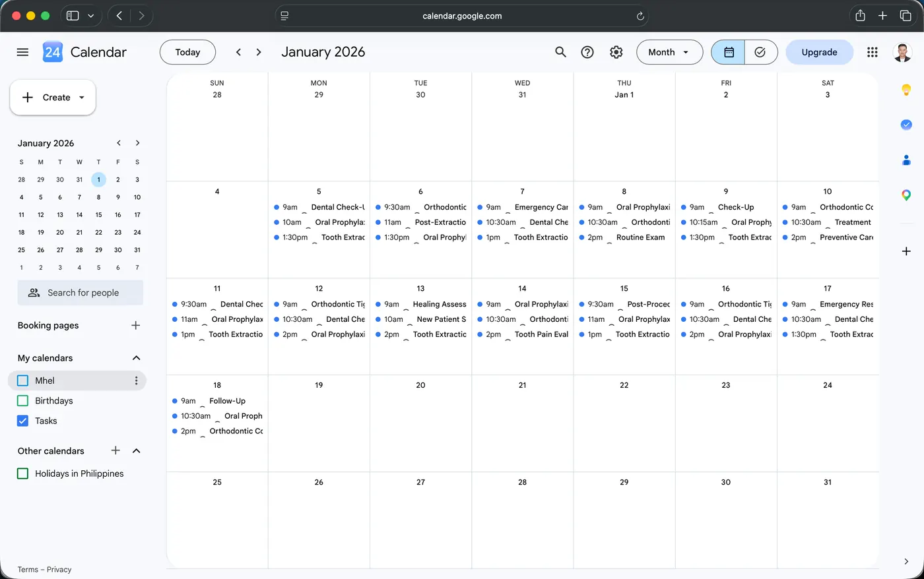Viewport: 924px width, 579px height.
Task: Open Safari share button
Action: (860, 15)
